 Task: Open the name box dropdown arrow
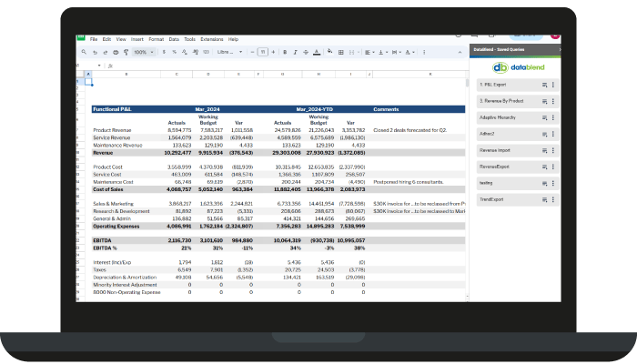(x=99, y=66)
